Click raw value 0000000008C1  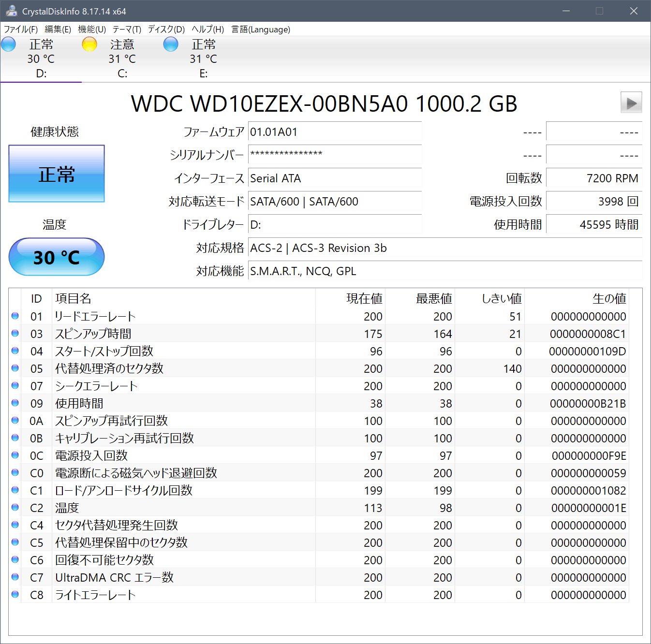coord(588,334)
